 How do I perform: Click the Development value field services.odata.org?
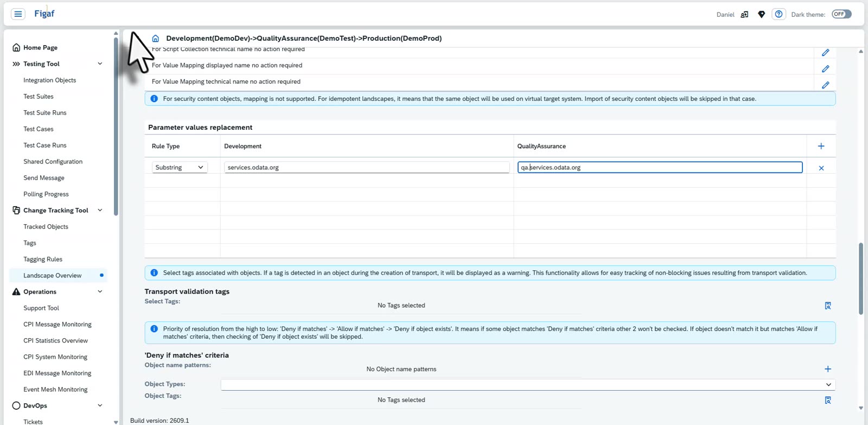click(x=367, y=168)
